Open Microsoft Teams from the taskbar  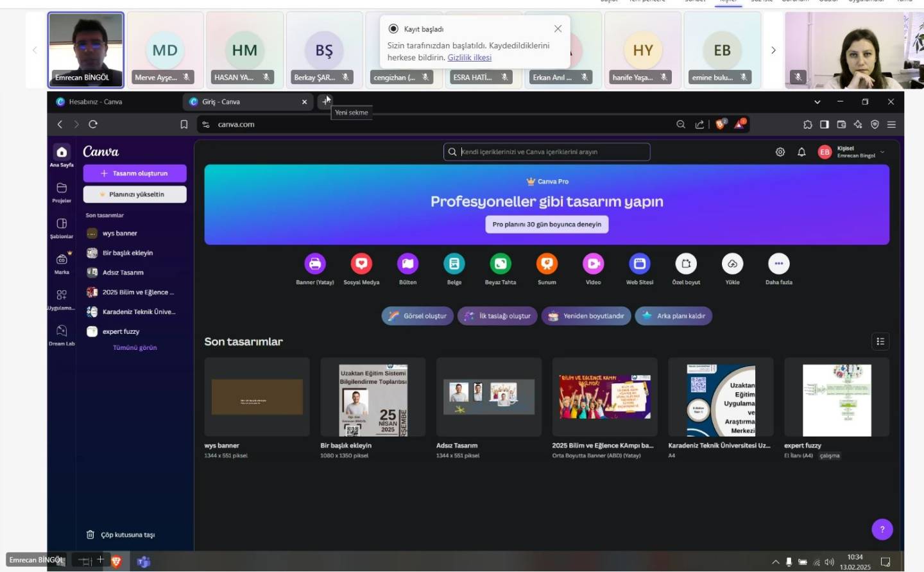tap(143, 562)
